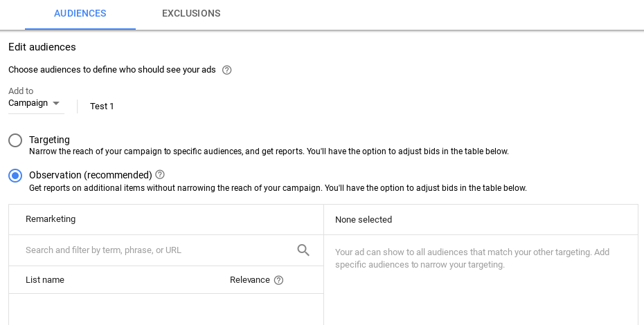The image size is (644, 325).
Task: Sort by the List name column header
Action: [45, 280]
